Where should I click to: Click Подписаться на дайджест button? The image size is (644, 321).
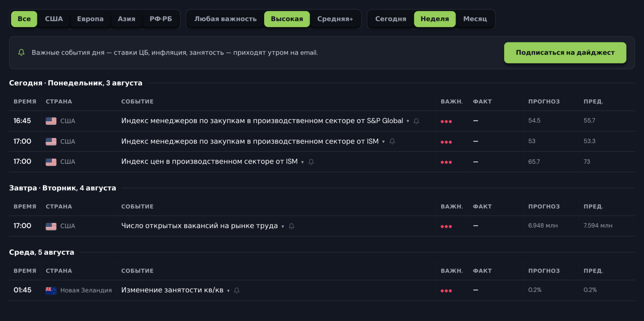[565, 53]
